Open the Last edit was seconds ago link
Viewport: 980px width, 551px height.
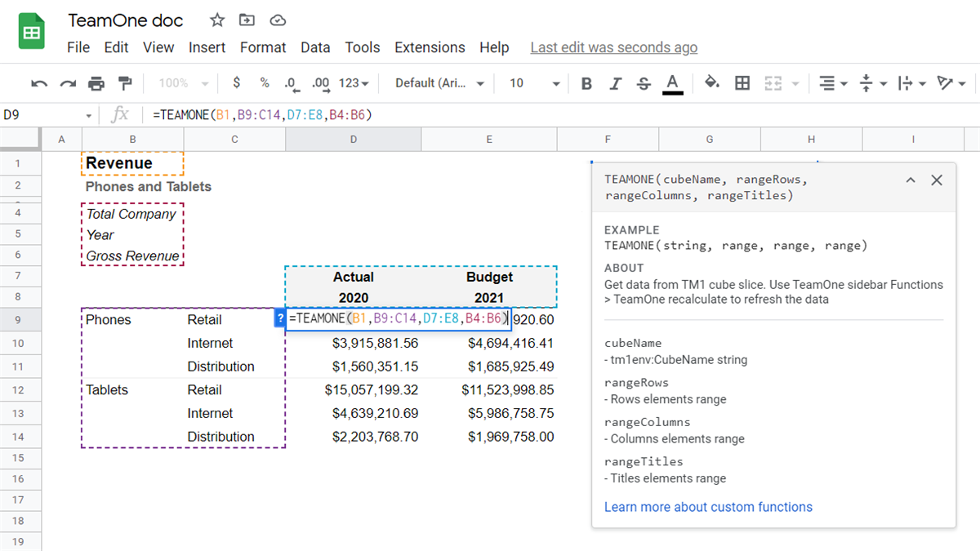(x=613, y=47)
